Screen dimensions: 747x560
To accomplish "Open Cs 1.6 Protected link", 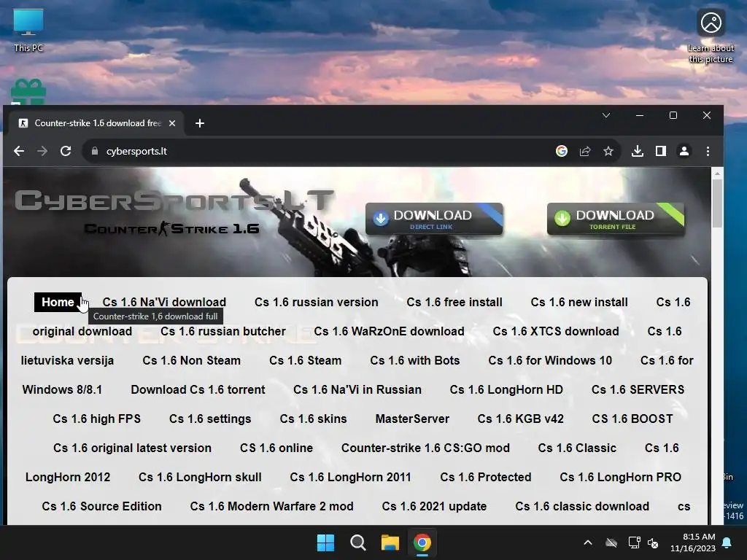I will [x=486, y=477].
